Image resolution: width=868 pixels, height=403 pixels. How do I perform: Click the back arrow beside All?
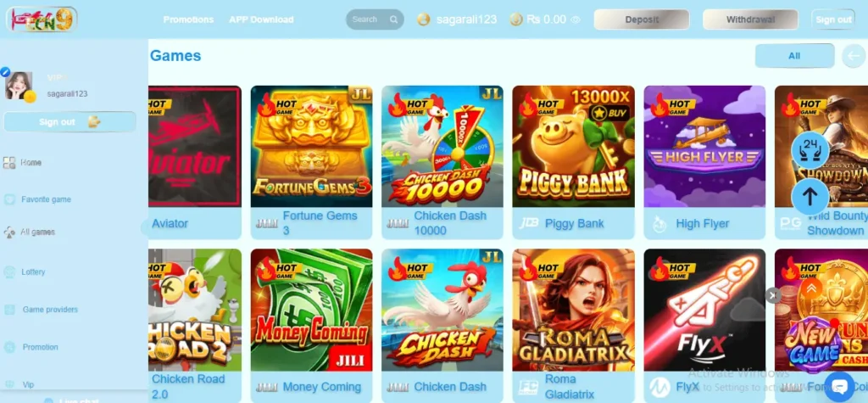854,56
